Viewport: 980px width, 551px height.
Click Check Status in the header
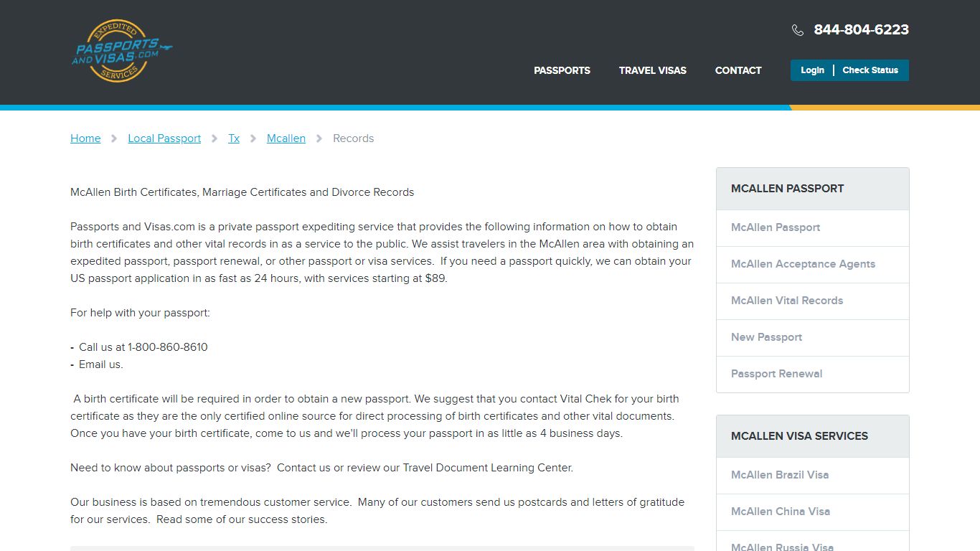(x=870, y=70)
